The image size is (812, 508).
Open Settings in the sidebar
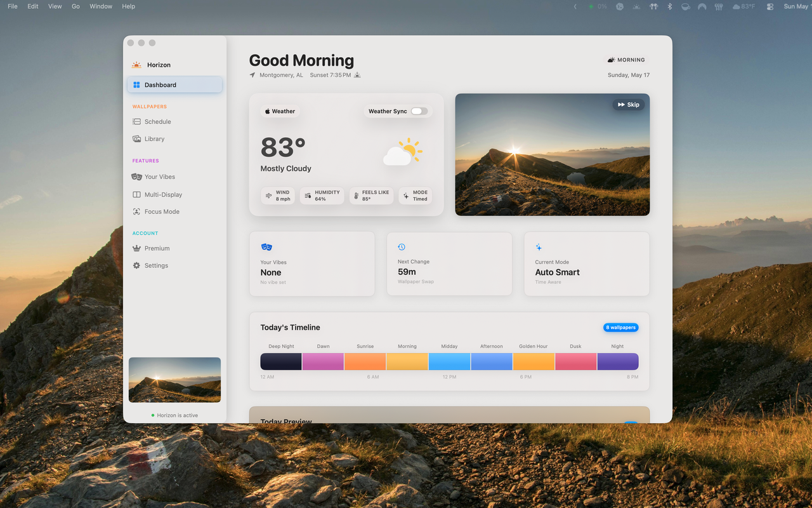[x=174, y=265]
